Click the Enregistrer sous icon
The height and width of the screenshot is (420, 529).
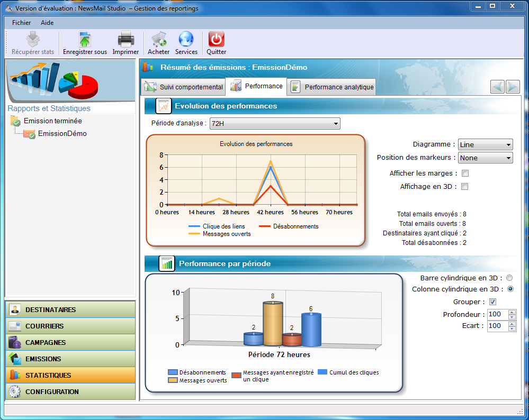pyautogui.click(x=85, y=39)
